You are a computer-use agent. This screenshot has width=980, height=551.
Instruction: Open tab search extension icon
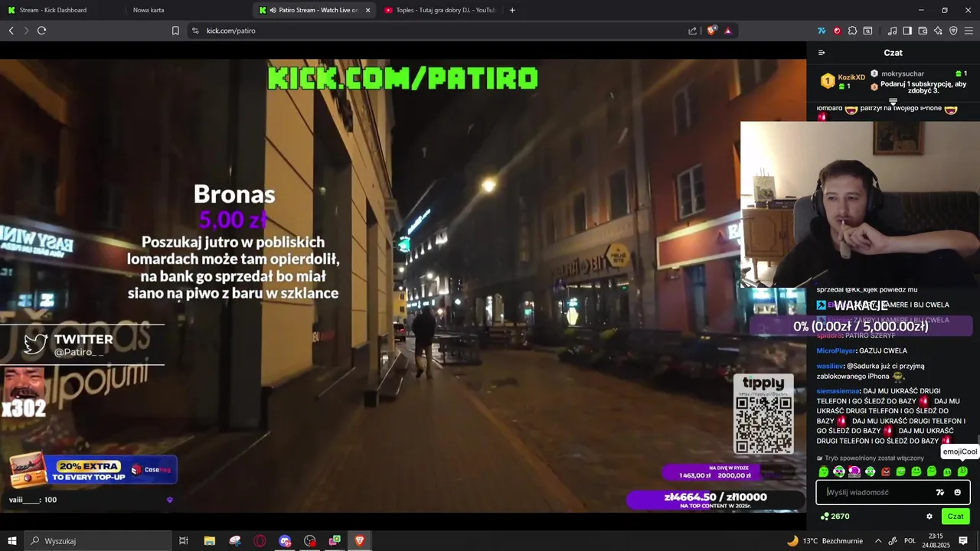point(867,31)
